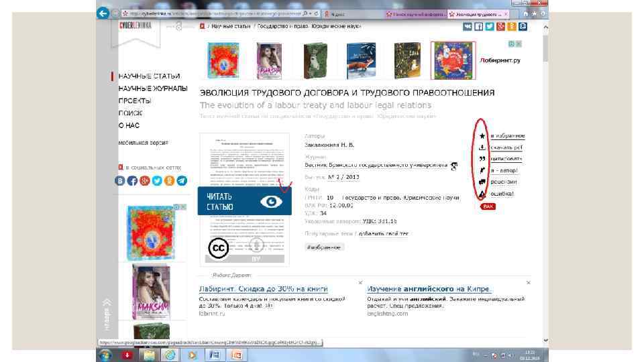644x362 pixels.
Task: Share via Mail.ru icon in header
Action: 523,27
